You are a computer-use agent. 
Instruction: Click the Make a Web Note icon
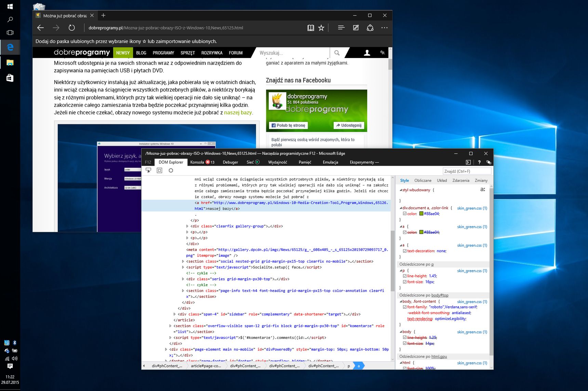pyautogui.click(x=356, y=28)
